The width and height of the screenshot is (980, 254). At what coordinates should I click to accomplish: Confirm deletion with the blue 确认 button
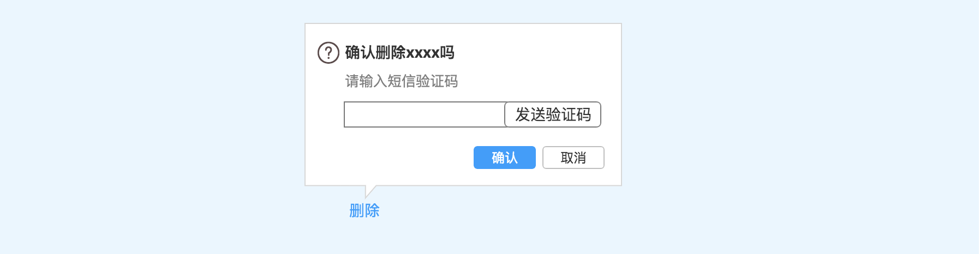tap(505, 158)
